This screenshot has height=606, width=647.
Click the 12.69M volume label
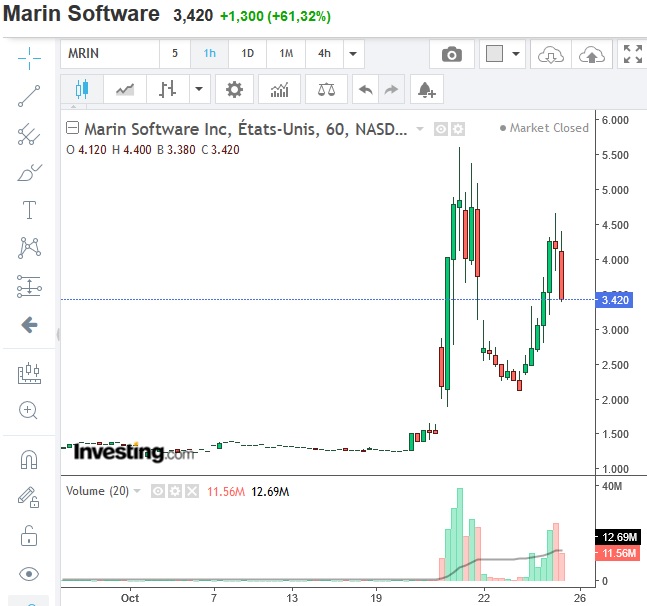coord(618,537)
